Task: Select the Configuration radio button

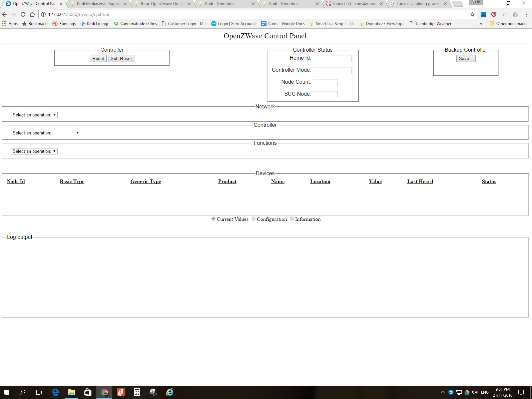Action: pos(253,219)
